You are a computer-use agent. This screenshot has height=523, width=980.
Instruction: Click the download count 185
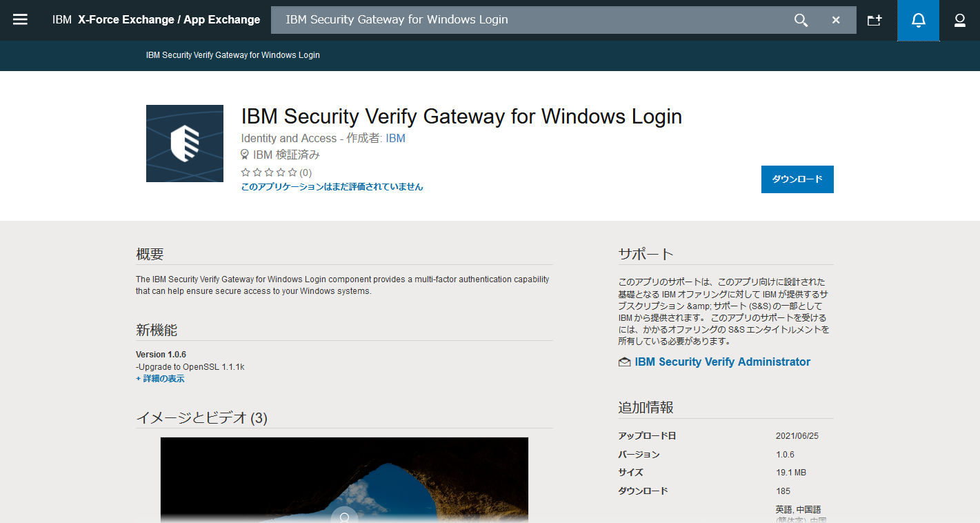[x=783, y=491]
